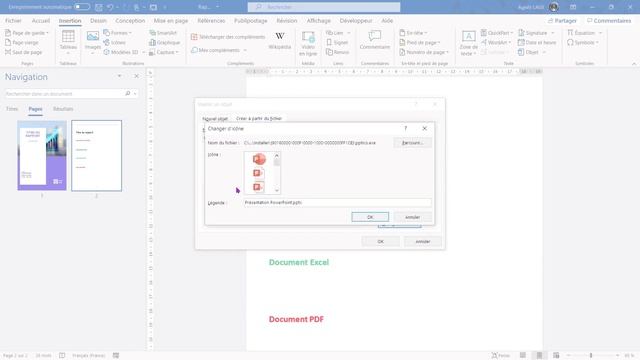Open the Fichier menu

pyautogui.click(x=13, y=20)
